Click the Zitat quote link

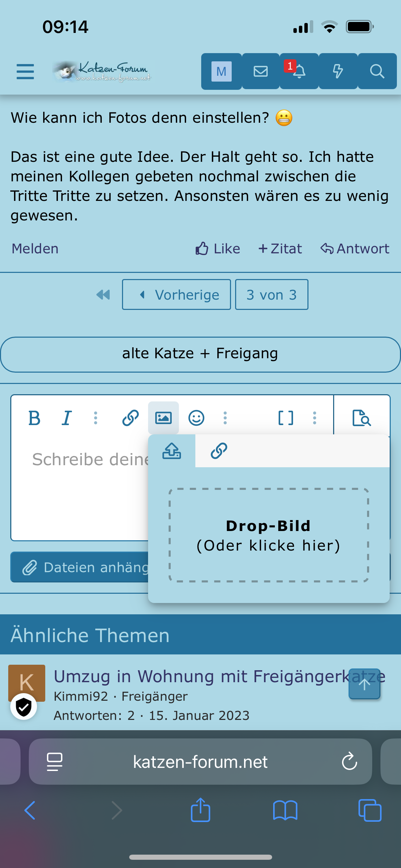tap(280, 249)
